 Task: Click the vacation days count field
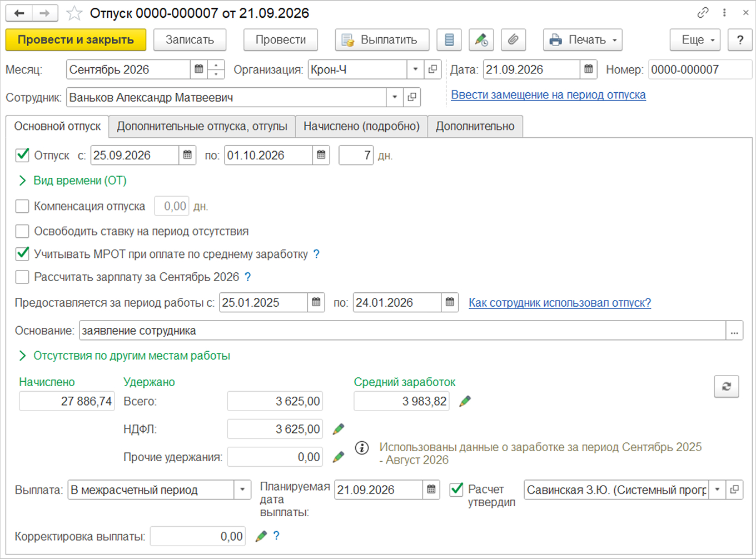point(356,155)
